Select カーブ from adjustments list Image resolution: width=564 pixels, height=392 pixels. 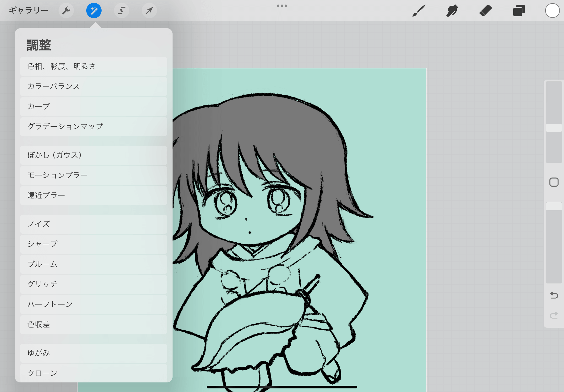click(x=93, y=106)
